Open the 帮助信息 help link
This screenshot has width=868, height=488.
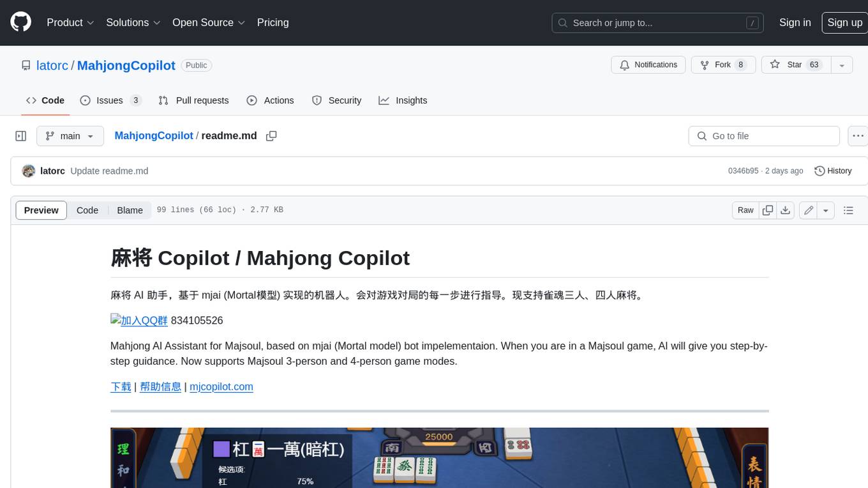(160, 386)
